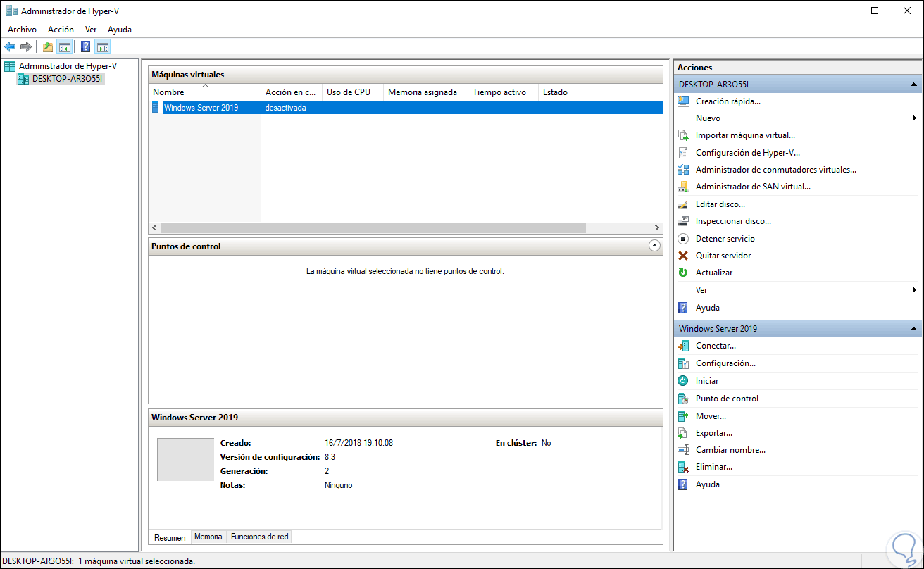Click the Creación rápida icon

tap(682, 101)
